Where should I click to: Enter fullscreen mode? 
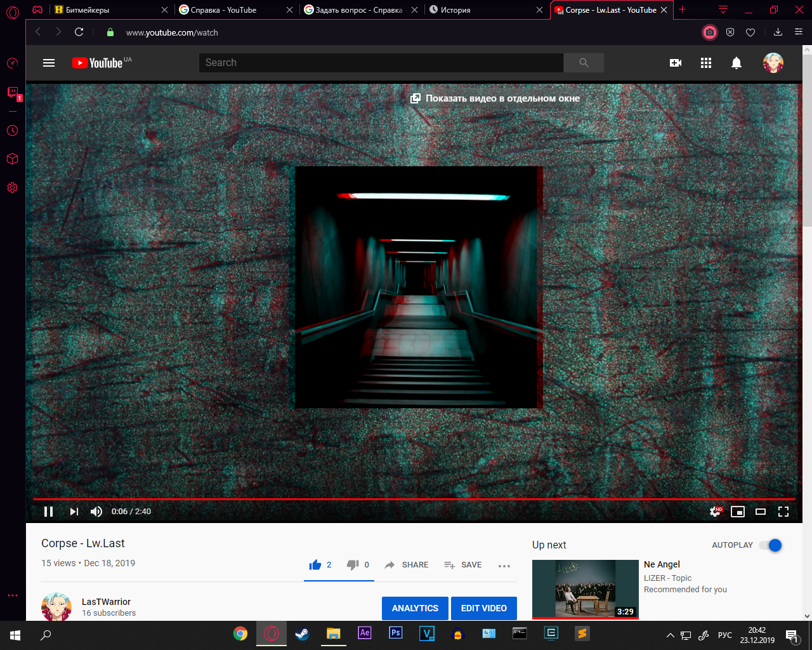click(x=783, y=512)
